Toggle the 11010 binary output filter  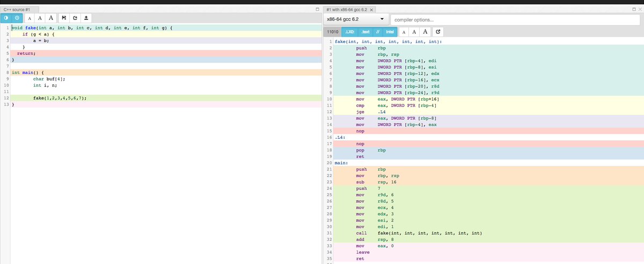(x=333, y=32)
